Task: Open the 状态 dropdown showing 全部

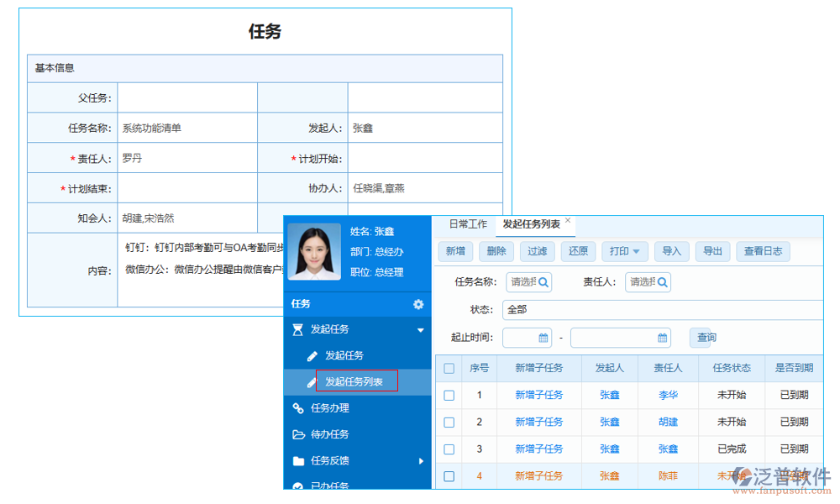Action: 588,309
